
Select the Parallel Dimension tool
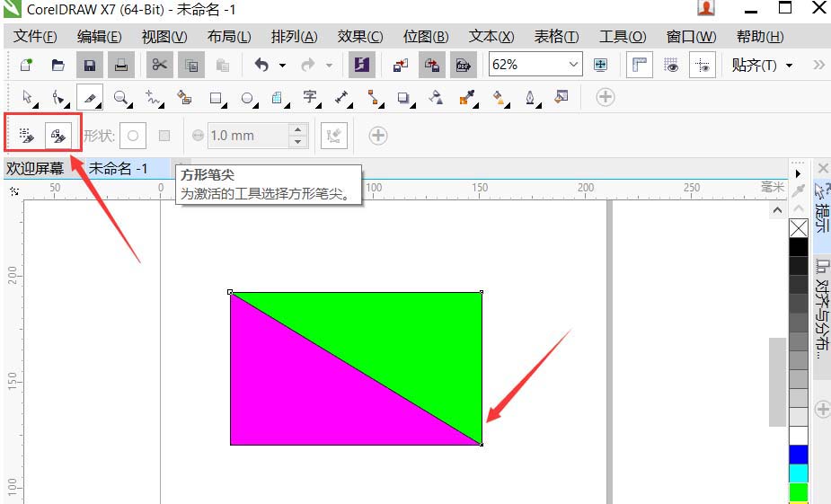[342, 98]
